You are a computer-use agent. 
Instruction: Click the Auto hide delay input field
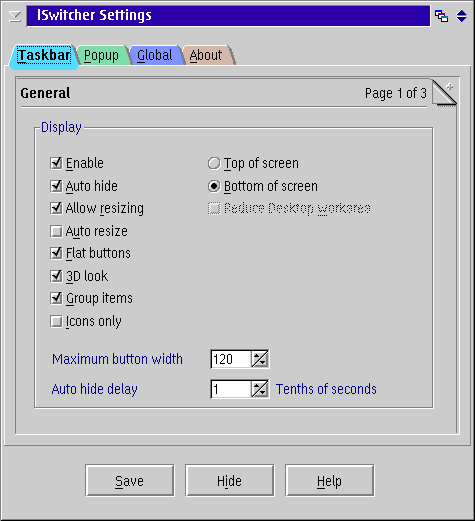(x=231, y=389)
